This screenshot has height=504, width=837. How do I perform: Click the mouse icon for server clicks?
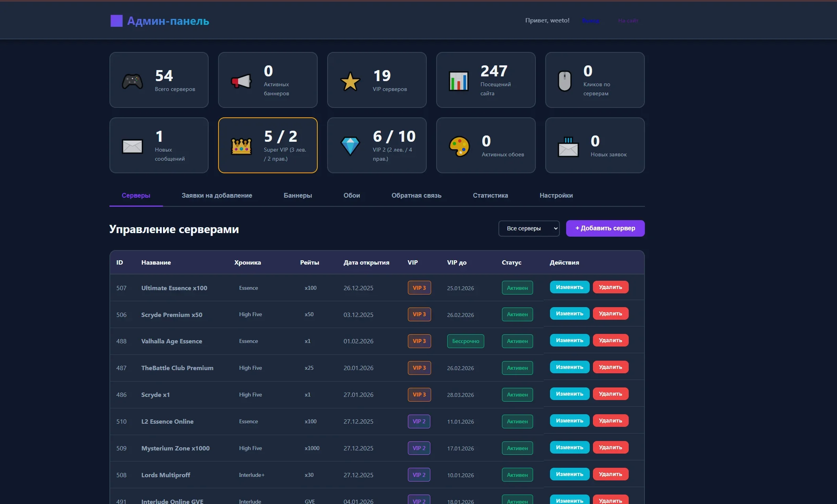pyautogui.click(x=565, y=81)
